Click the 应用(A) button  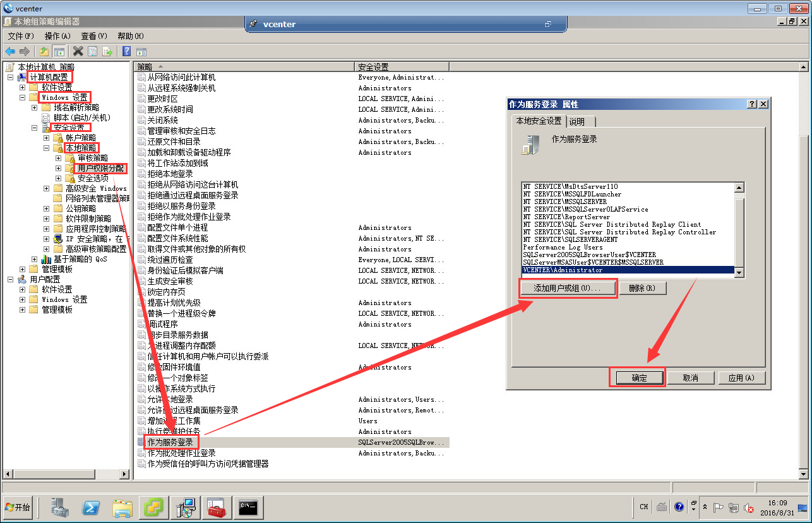tap(742, 378)
